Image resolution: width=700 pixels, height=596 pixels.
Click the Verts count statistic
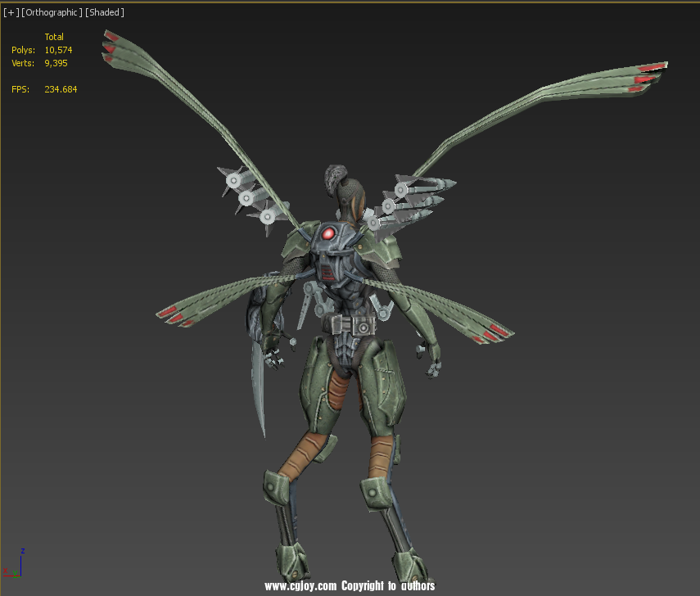(56, 63)
